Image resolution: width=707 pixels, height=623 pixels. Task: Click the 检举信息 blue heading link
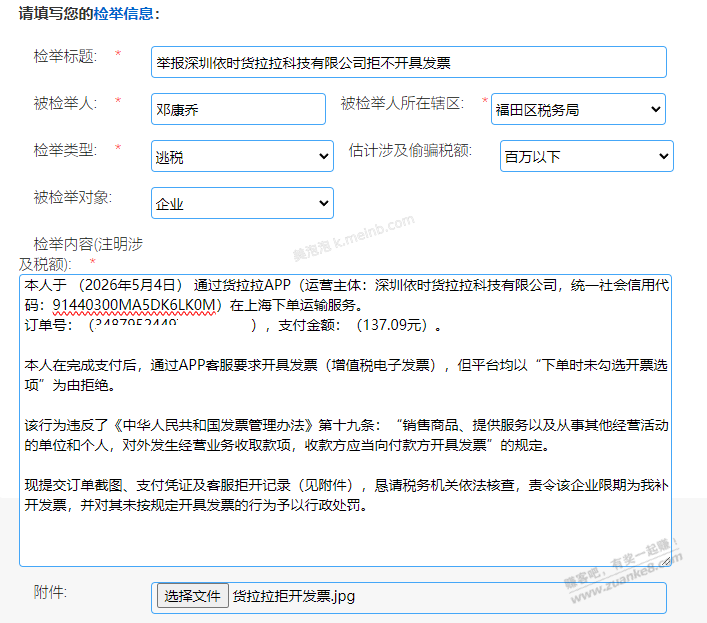(x=124, y=14)
